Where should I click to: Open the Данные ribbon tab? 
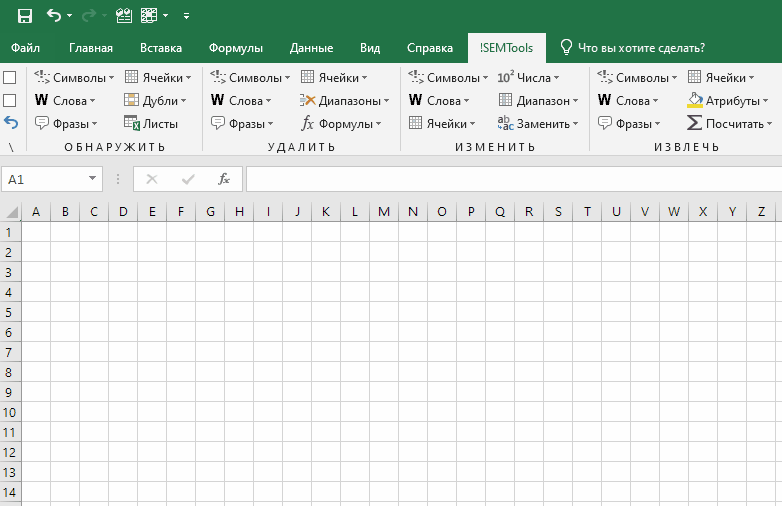tap(311, 48)
